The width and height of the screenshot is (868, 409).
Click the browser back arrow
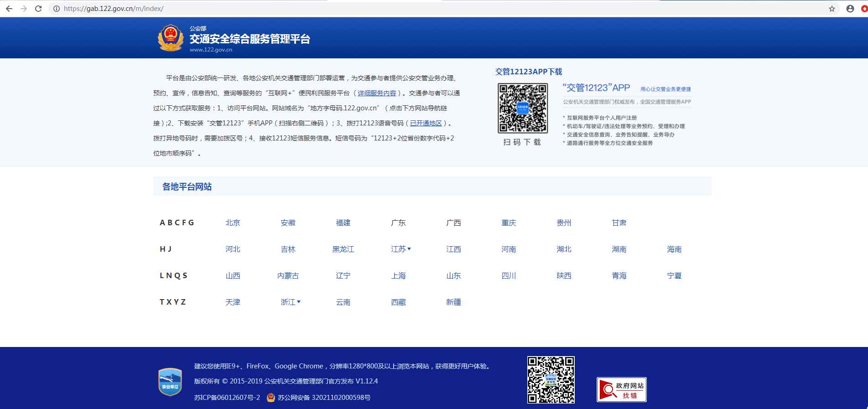(9, 9)
